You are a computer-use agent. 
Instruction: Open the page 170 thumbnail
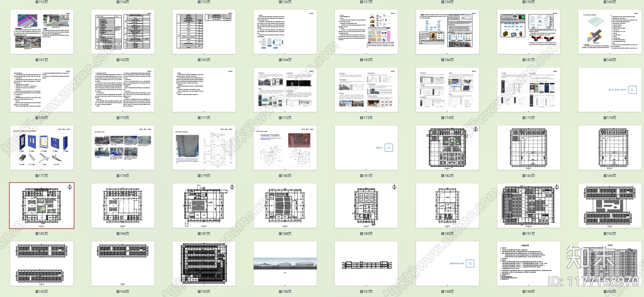[x=123, y=90]
